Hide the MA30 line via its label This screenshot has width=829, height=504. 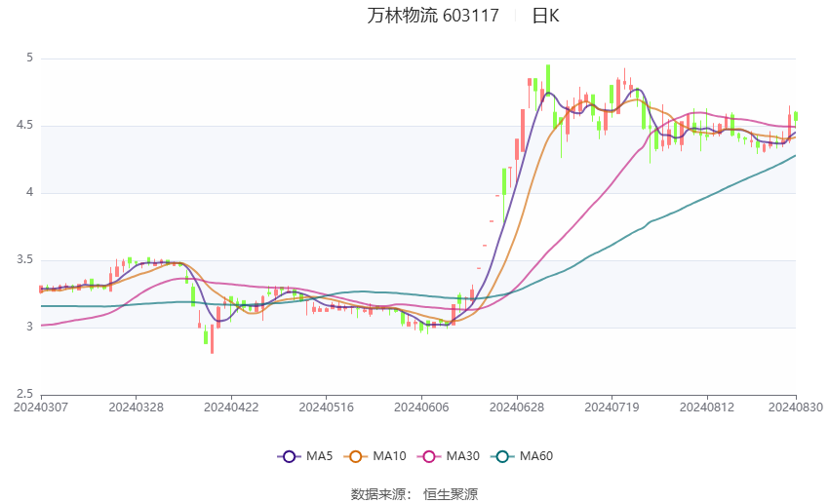click(462, 456)
